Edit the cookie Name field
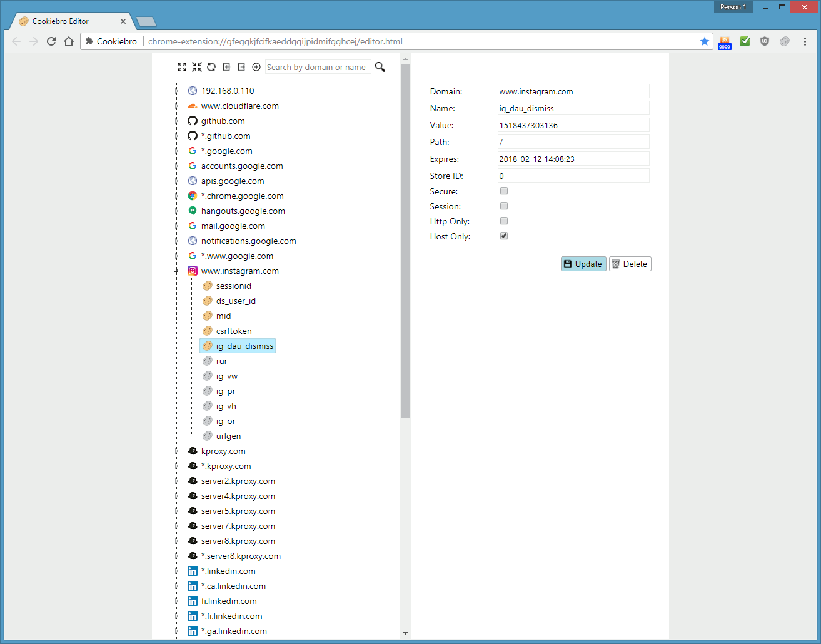The height and width of the screenshot is (644, 821). pos(573,108)
